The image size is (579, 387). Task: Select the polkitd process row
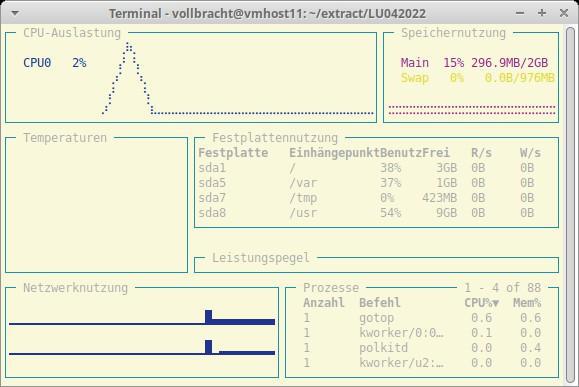pos(422,348)
